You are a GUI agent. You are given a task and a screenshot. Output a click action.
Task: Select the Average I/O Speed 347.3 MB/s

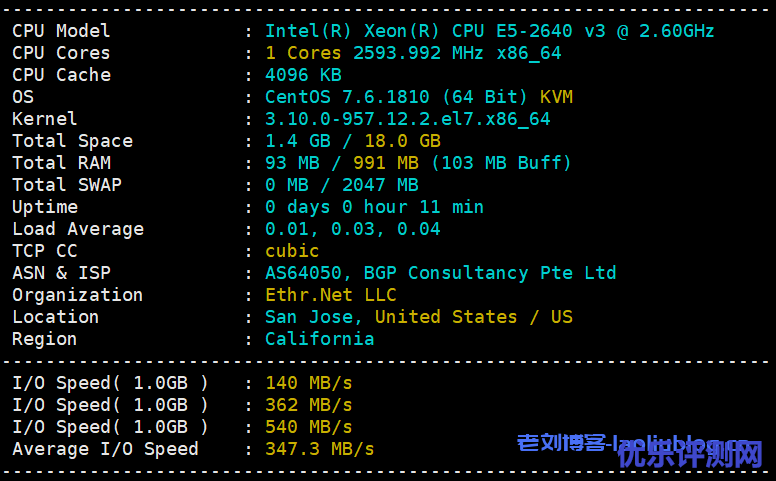319,449
